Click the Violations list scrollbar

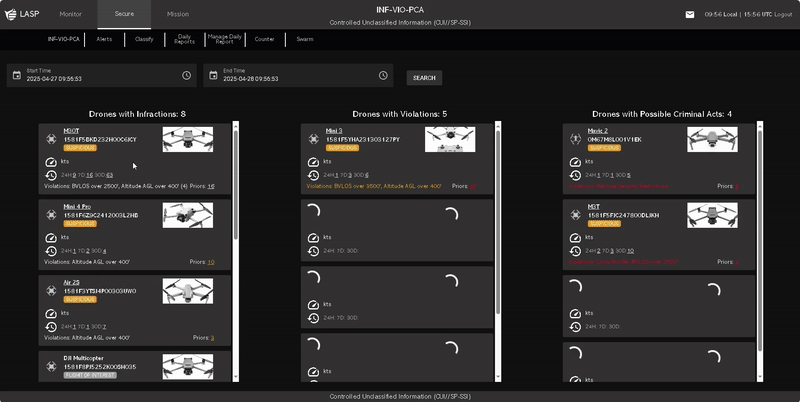498,222
